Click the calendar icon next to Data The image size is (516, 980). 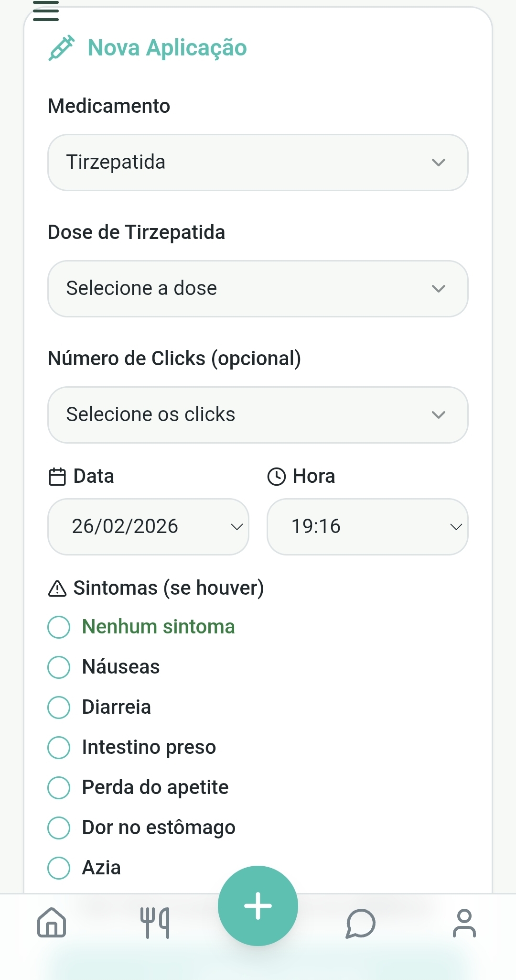pos(57,477)
